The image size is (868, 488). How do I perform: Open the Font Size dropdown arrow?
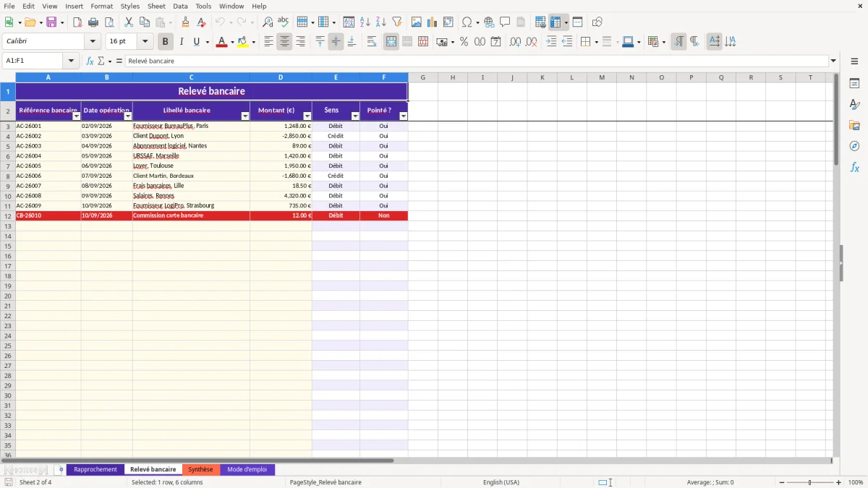(x=145, y=42)
